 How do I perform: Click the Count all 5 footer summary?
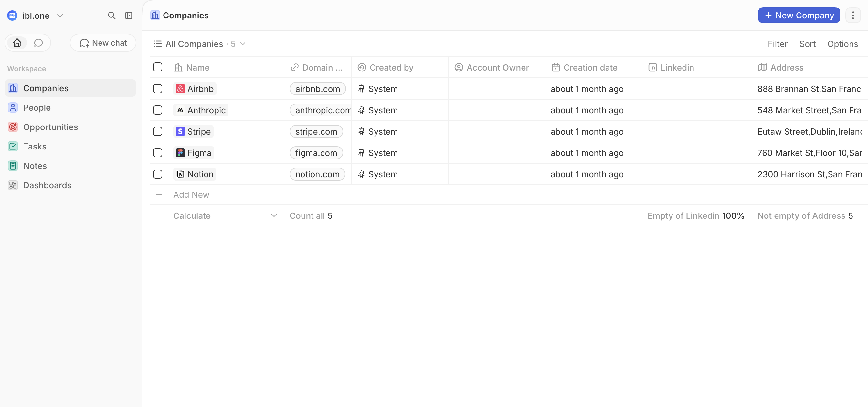(x=311, y=216)
